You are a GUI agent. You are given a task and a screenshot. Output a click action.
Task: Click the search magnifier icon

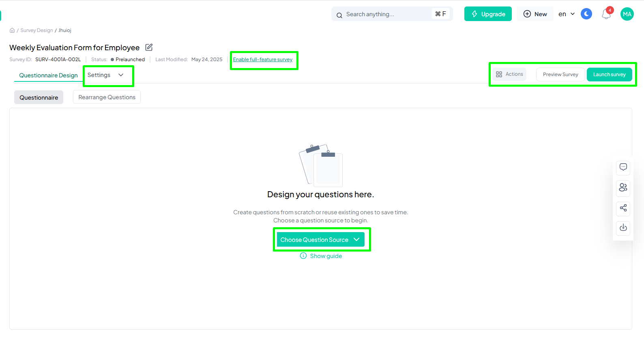339,15
